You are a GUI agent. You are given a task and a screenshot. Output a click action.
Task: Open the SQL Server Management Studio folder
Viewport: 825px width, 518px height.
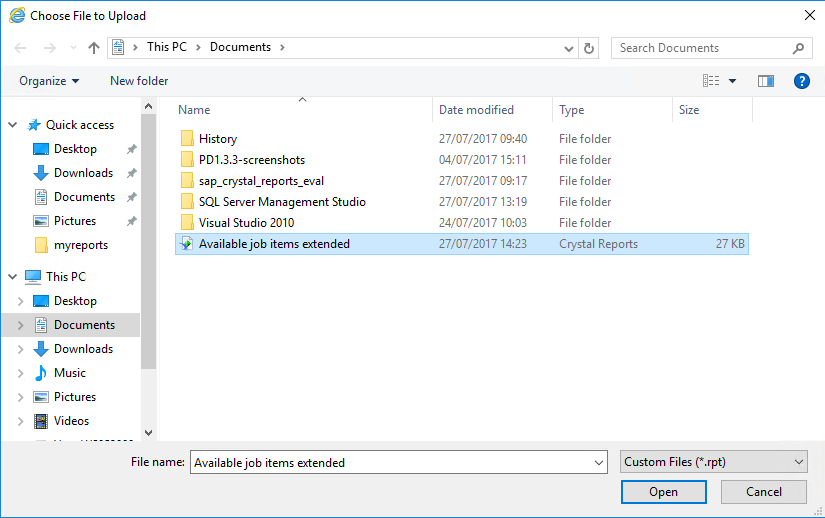coord(282,202)
